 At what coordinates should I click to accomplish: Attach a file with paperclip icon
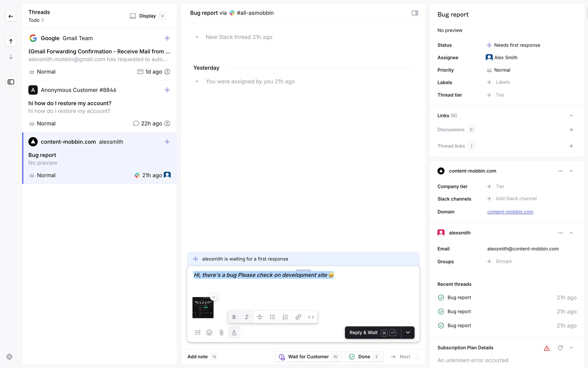(221, 332)
